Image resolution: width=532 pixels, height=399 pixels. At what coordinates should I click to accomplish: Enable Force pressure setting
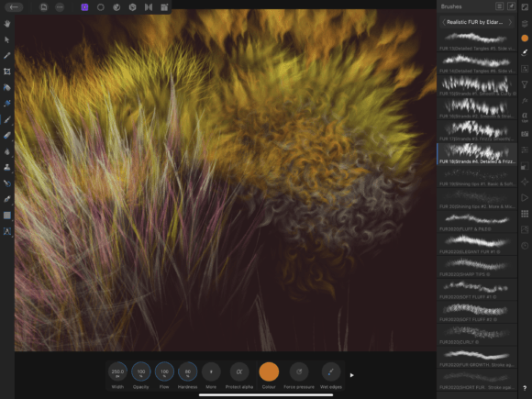(x=299, y=371)
